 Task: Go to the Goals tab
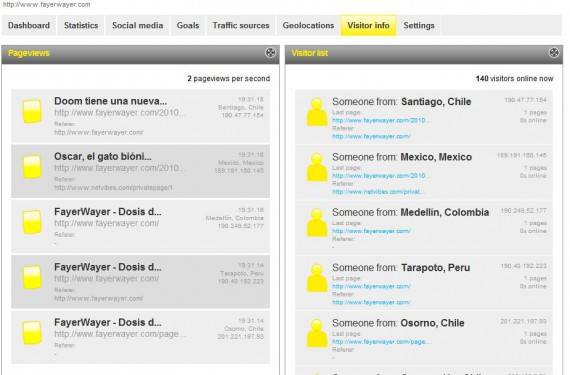(188, 25)
